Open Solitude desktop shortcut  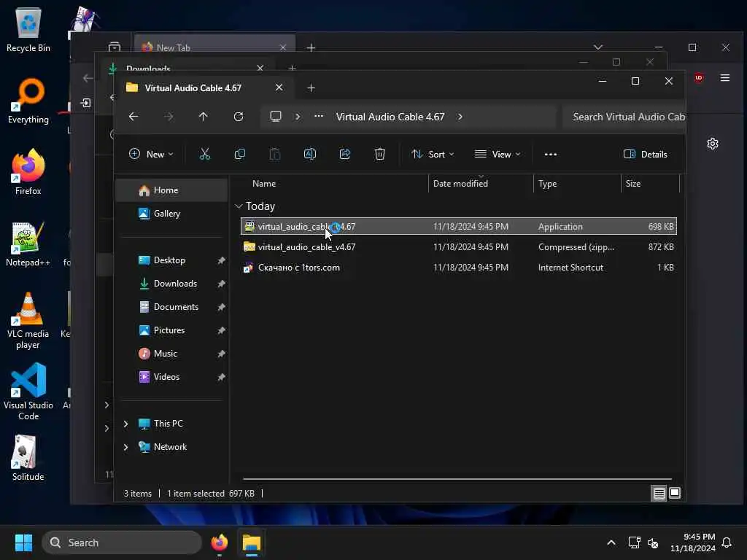28,458
